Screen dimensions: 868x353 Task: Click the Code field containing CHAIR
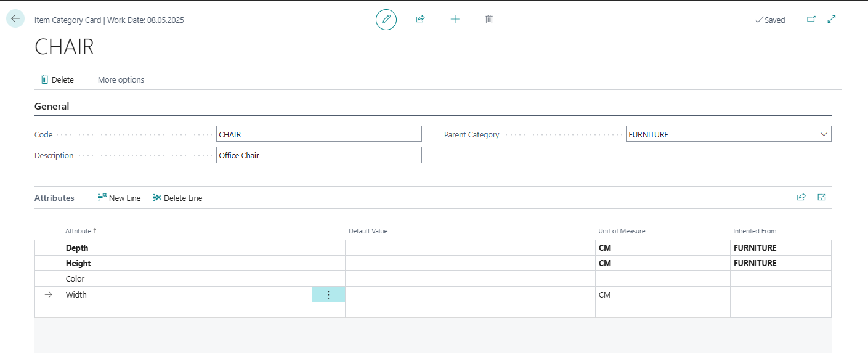[x=318, y=134]
